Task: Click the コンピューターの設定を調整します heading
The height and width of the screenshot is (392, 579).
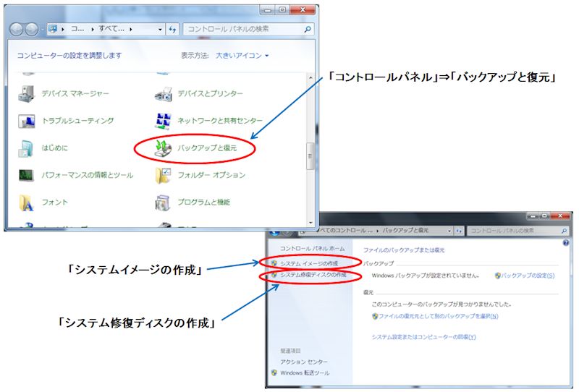Action: pos(69,56)
